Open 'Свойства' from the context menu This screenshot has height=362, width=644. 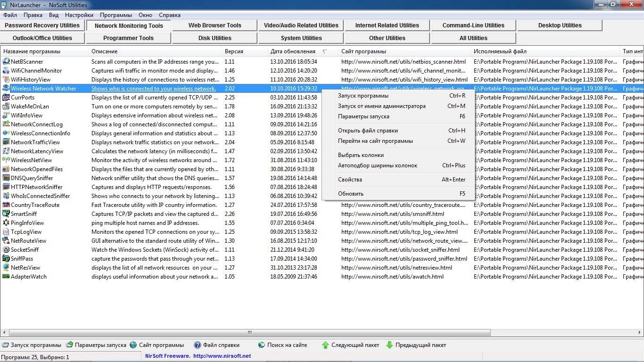[x=398, y=180]
